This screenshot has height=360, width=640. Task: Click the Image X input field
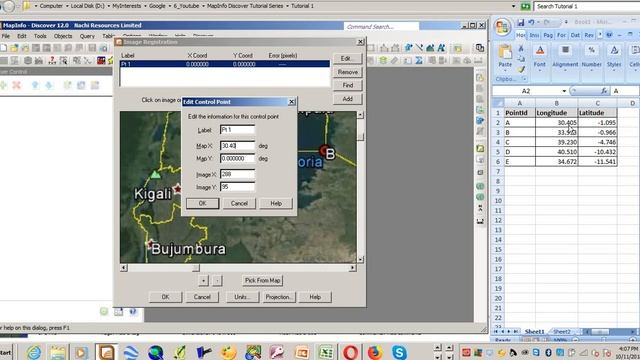pos(237,174)
